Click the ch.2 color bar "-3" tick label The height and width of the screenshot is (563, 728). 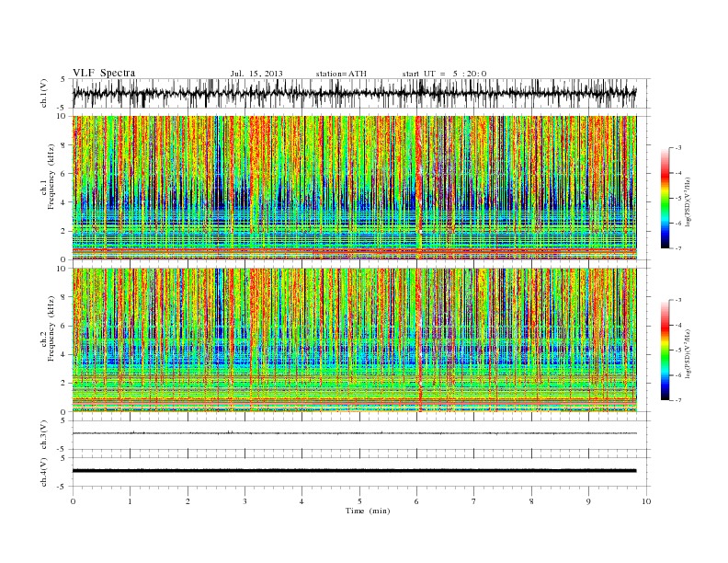(x=678, y=300)
